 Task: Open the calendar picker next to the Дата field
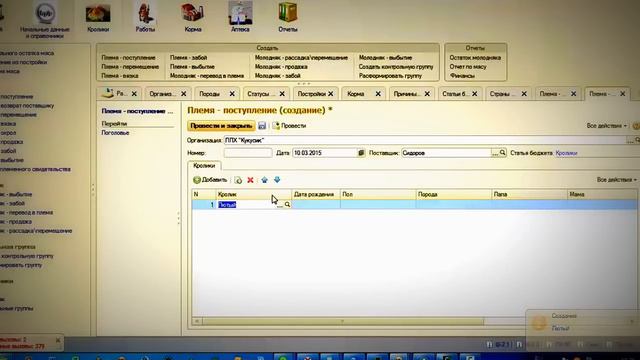361,153
